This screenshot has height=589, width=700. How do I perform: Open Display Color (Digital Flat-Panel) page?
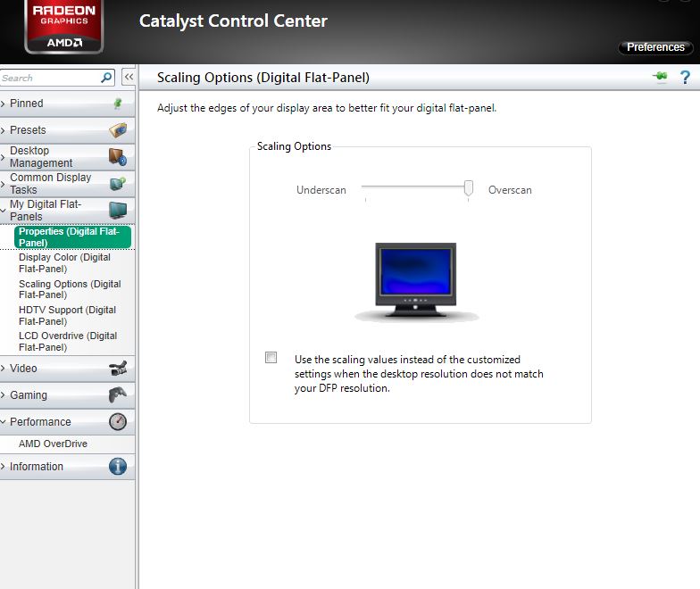[64, 262]
